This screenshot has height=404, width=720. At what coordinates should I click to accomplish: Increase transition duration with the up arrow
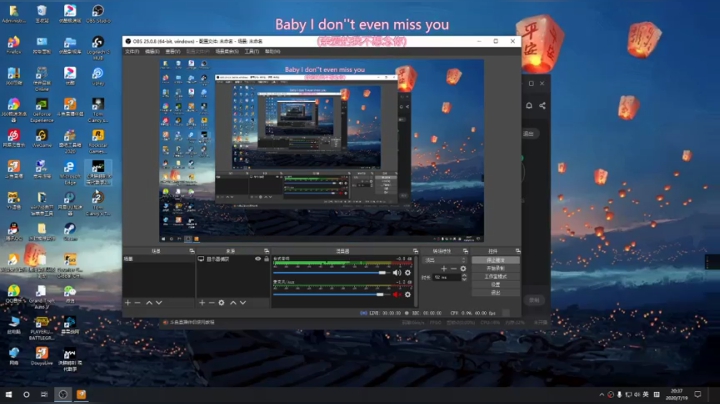(464, 275)
